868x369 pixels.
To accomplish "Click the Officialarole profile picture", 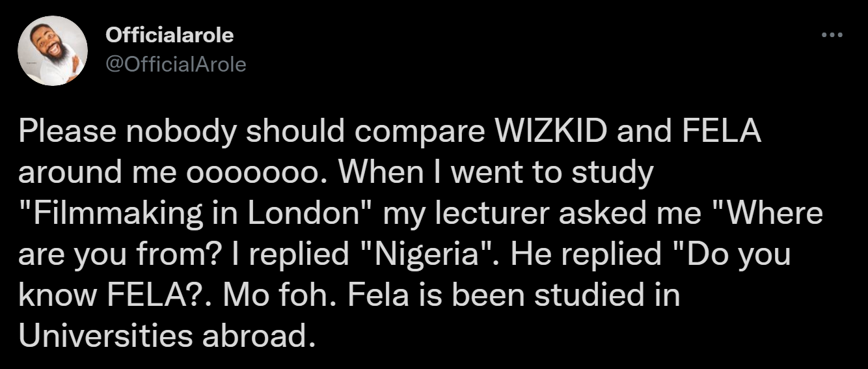I will [53, 51].
